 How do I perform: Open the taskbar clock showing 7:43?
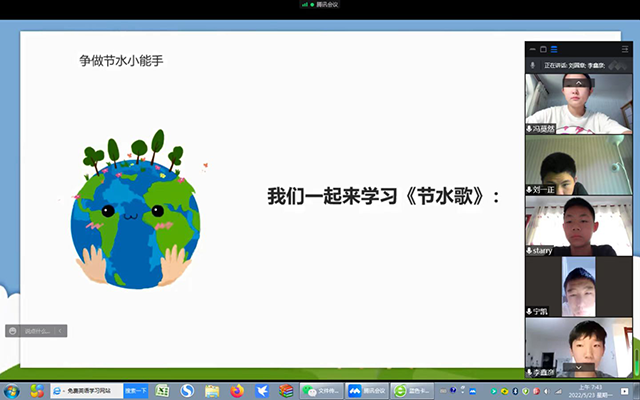[590, 391]
